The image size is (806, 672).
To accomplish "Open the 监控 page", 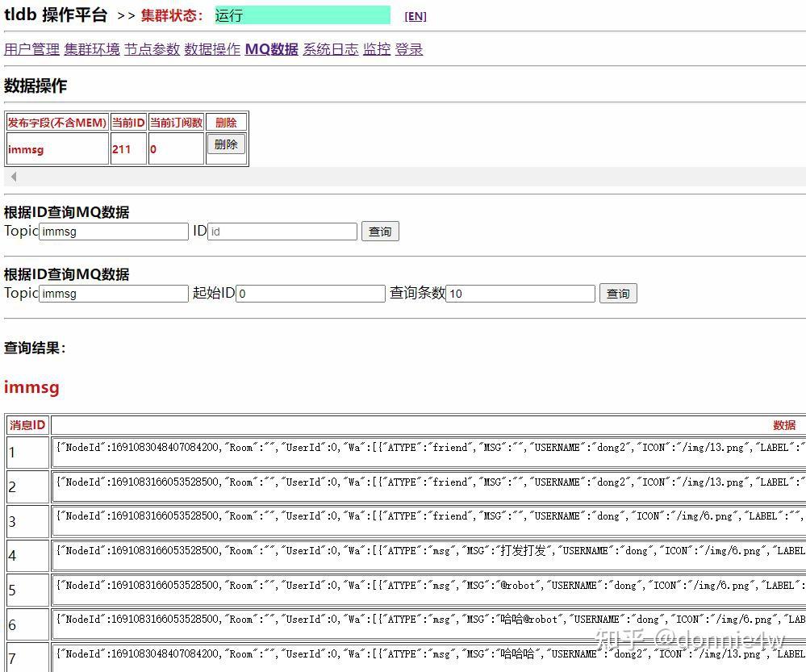I will pos(376,49).
